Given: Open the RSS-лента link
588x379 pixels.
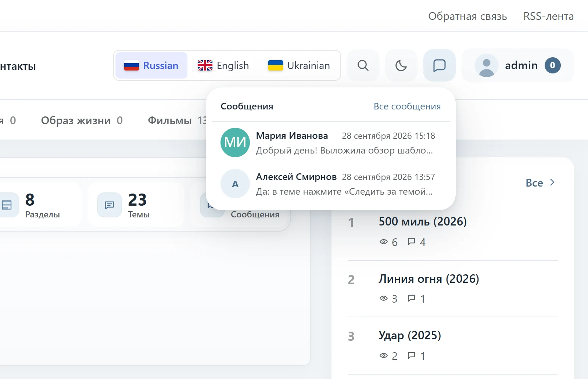Looking at the screenshot, I should point(548,16).
